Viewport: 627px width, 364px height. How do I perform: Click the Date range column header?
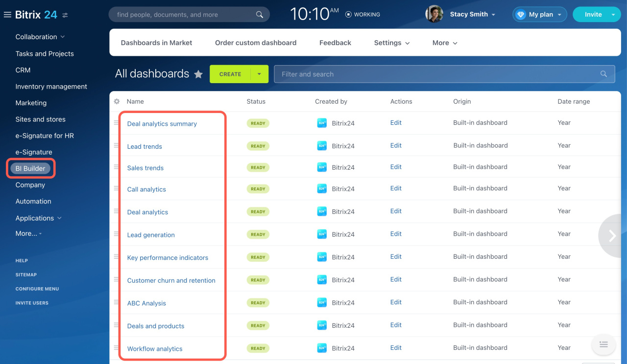pos(574,101)
